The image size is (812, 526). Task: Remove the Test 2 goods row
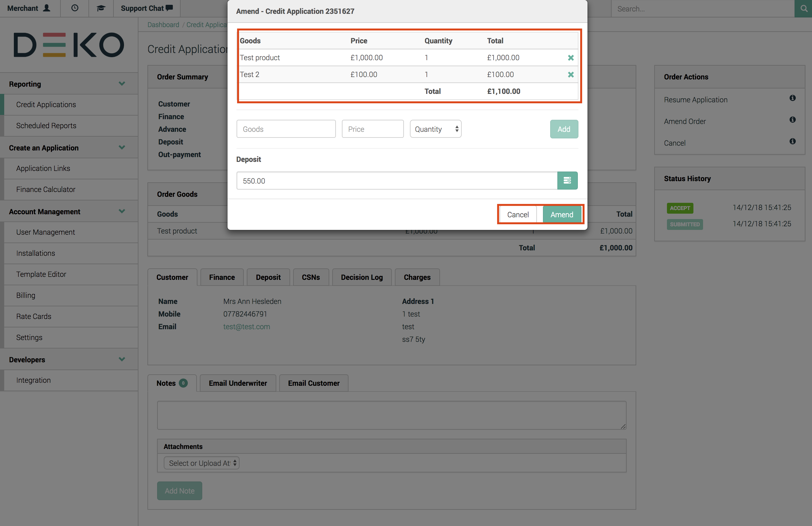(x=570, y=74)
